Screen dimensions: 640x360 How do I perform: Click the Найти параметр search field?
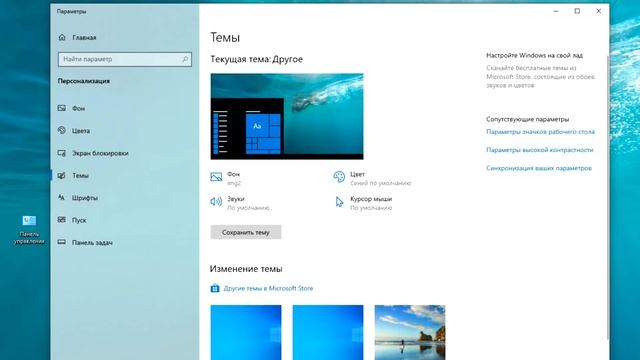[x=124, y=59]
